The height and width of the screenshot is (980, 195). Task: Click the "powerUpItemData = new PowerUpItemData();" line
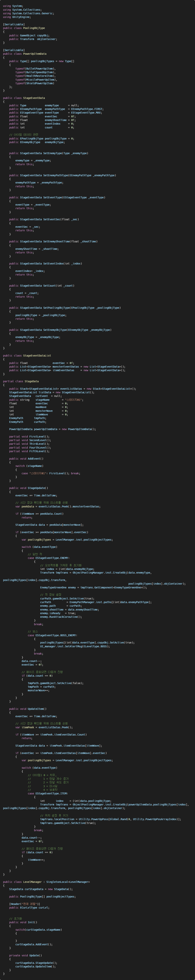coord(52,429)
